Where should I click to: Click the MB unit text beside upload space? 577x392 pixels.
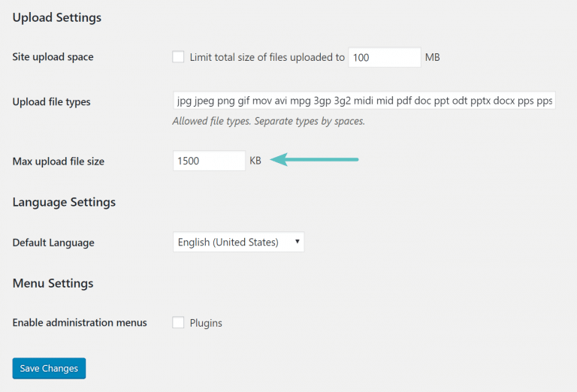point(432,57)
